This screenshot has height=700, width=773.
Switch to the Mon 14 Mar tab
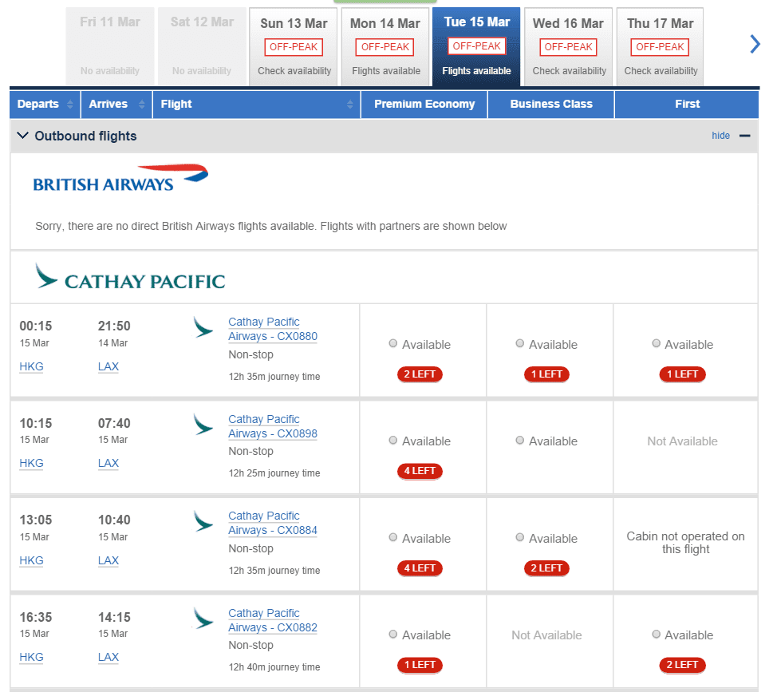tap(385, 47)
